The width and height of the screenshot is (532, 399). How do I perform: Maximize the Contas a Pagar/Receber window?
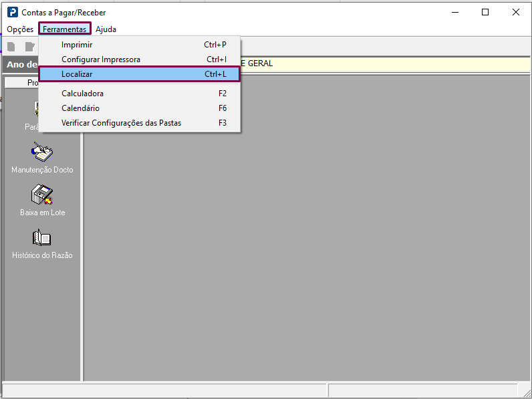pos(485,12)
